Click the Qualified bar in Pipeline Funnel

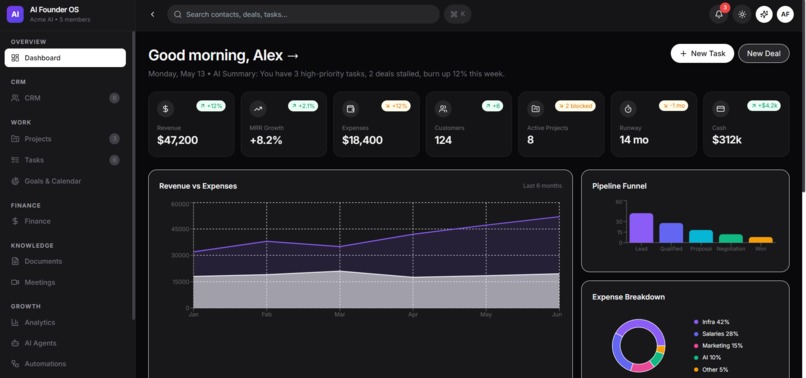[671, 232]
